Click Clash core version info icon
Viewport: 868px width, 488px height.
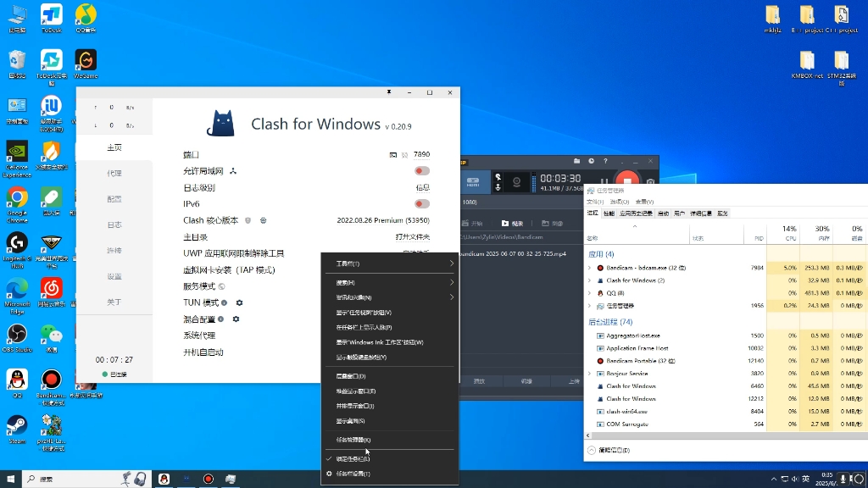[248, 220]
